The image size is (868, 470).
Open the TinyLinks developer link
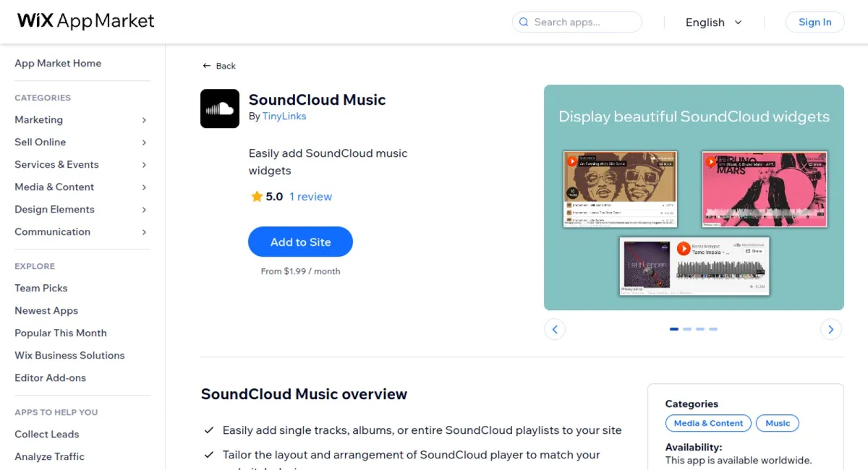click(284, 116)
